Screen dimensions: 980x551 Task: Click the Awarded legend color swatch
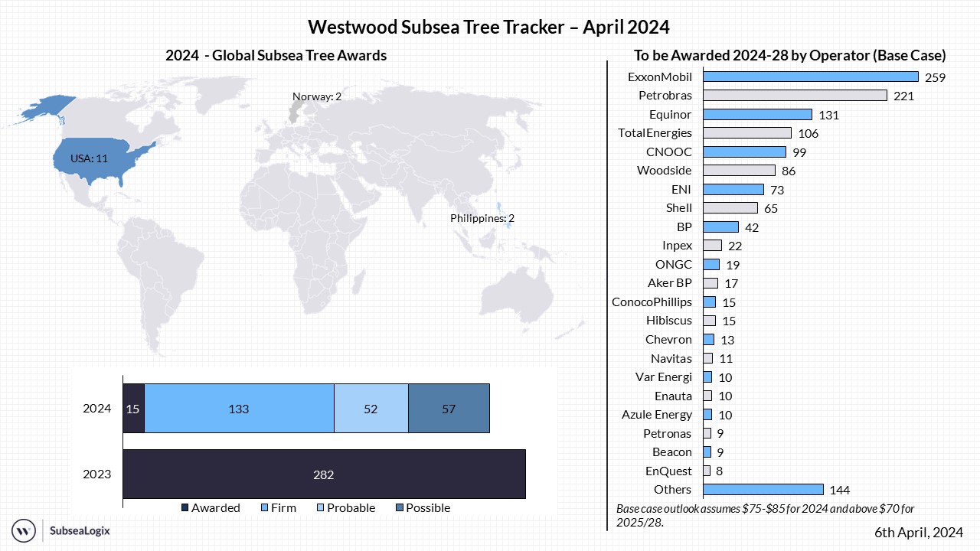coord(185,508)
